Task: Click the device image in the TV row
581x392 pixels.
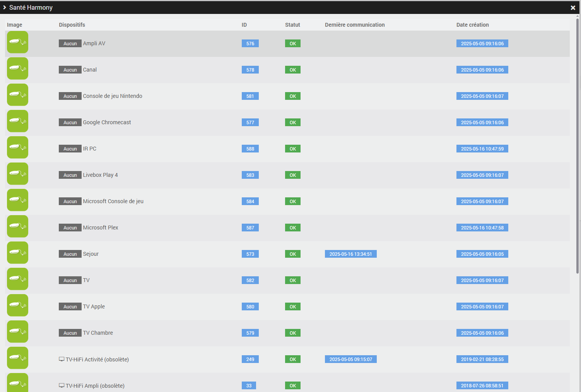Action: 17,279
